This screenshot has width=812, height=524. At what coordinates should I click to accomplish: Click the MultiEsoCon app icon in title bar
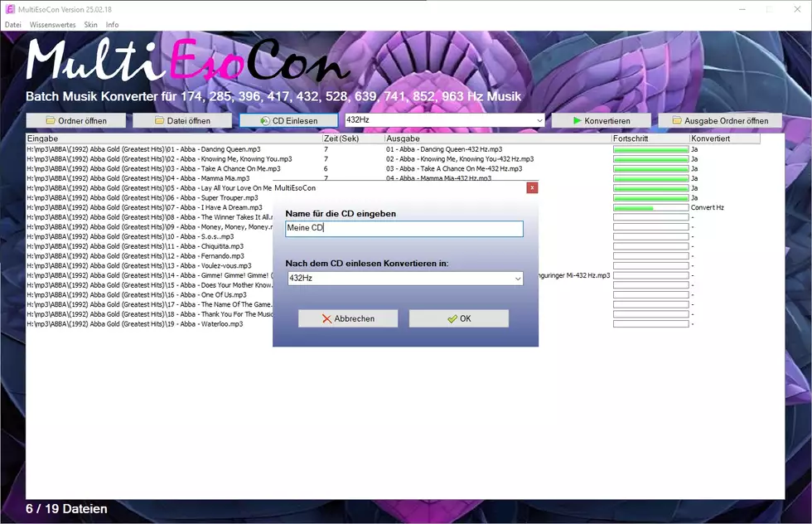[x=10, y=9]
